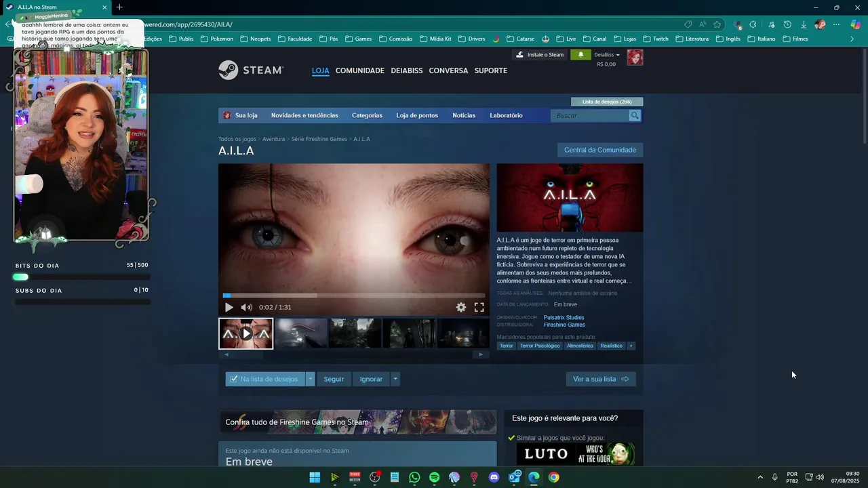
Task: Click the thumbnail strip scrollbar
Action: pos(354,354)
